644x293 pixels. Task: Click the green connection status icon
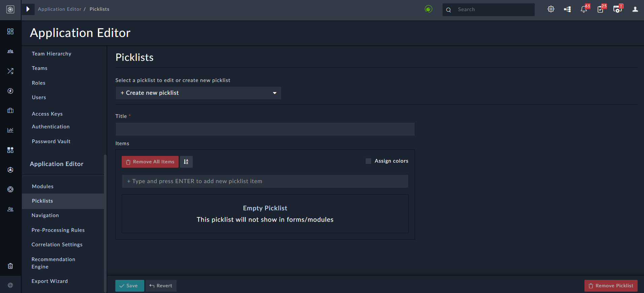tap(428, 9)
